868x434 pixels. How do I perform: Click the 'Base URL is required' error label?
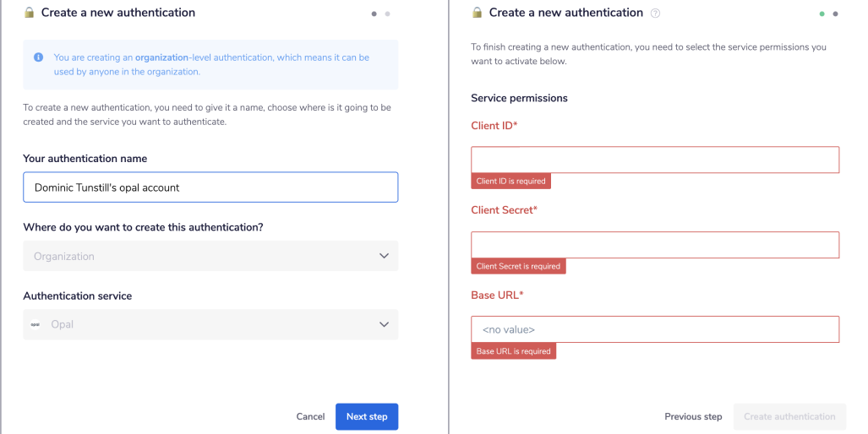(x=513, y=351)
